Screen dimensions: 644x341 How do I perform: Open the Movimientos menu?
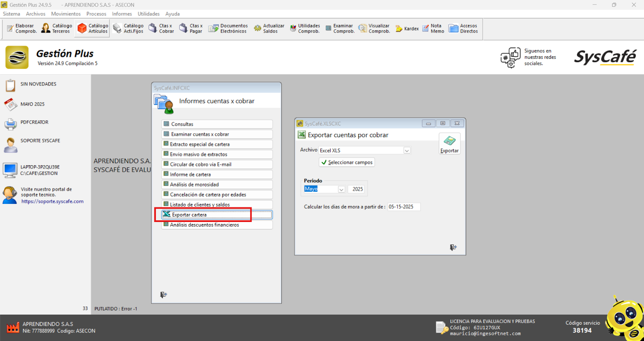coord(66,14)
